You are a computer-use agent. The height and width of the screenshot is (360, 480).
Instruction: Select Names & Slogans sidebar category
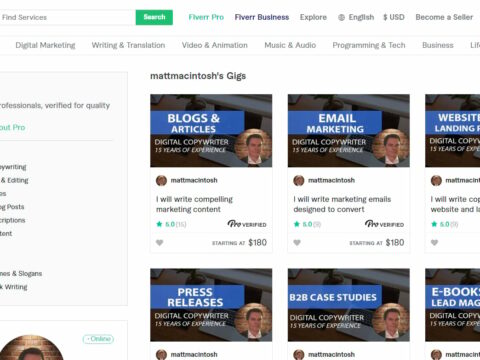(x=21, y=273)
